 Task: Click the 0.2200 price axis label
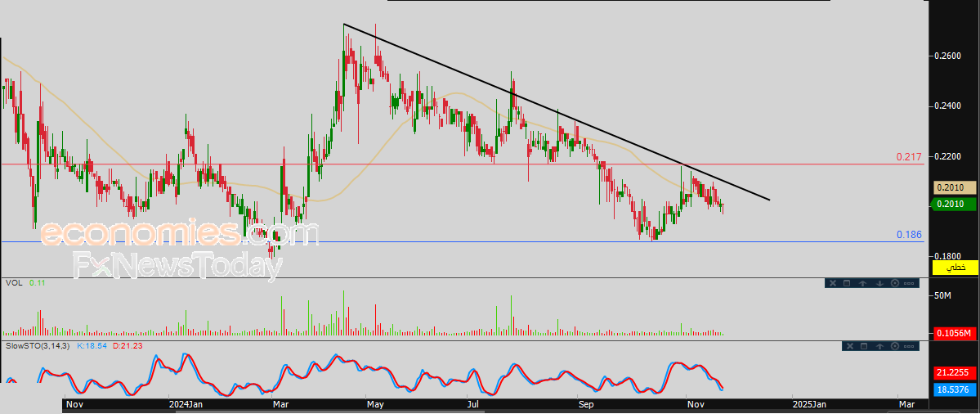coord(946,155)
